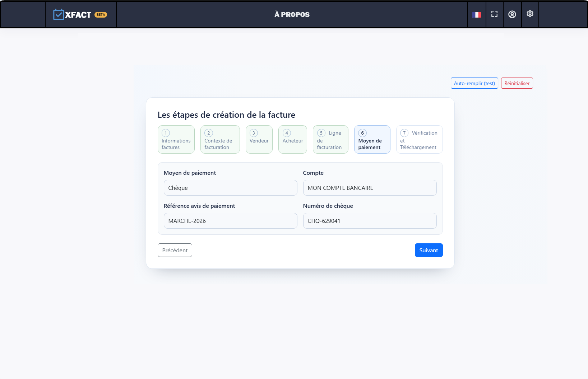
Task: Open the user account profile icon
Action: click(512, 14)
